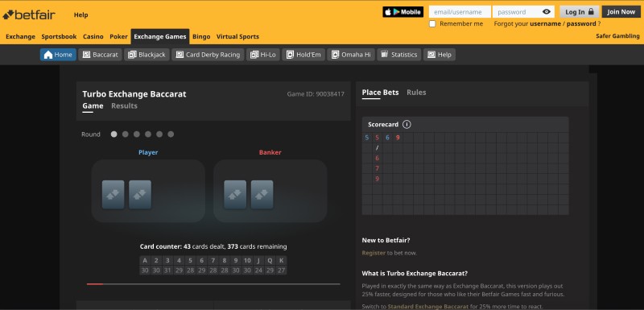Switch to the Rules tab
644x310 pixels.
click(x=416, y=93)
